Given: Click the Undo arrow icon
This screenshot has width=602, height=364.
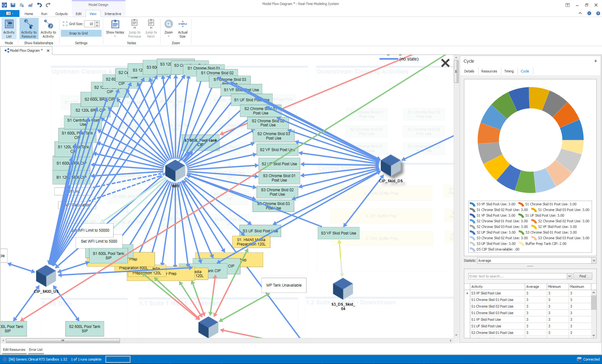Looking at the screenshot, I should pos(39,5).
